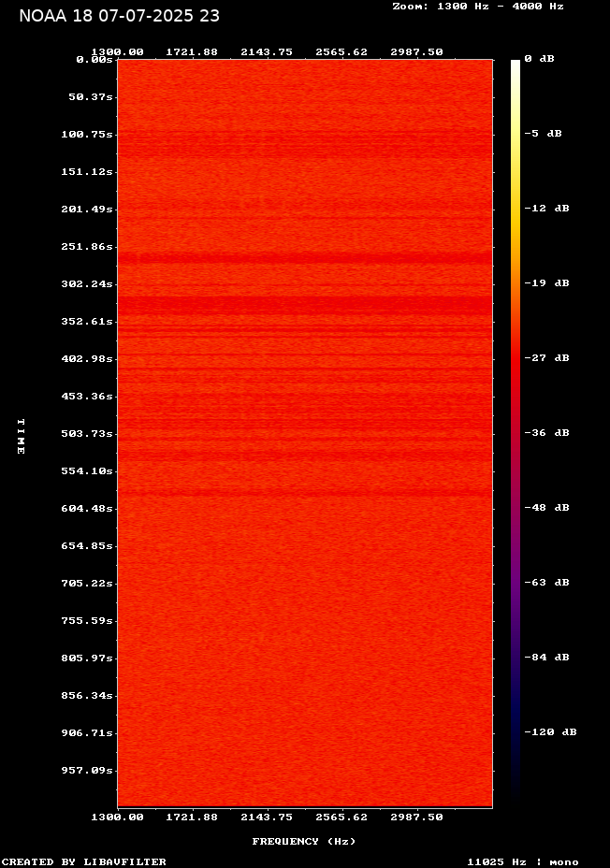The width and height of the screenshot is (610, 868).
Task: Click the white-to-black dB color scale bar
Action: 516,430
